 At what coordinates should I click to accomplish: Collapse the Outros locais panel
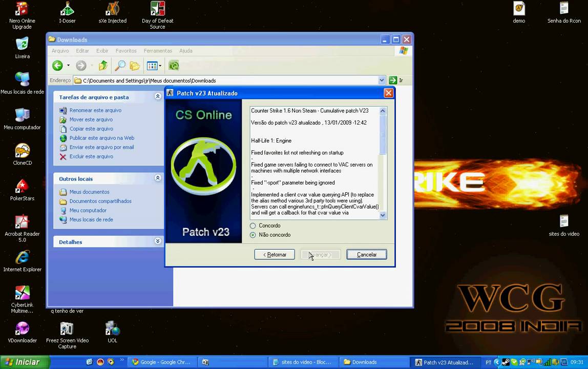click(x=158, y=178)
